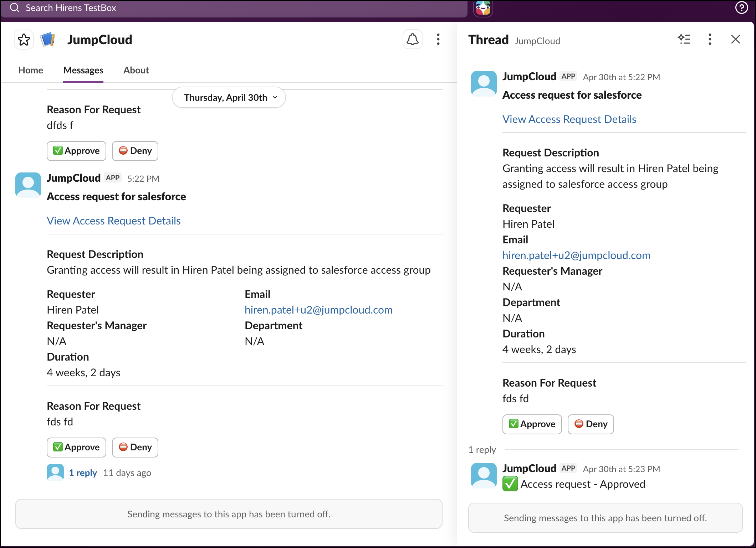Approve the dfds f request

[x=76, y=151]
